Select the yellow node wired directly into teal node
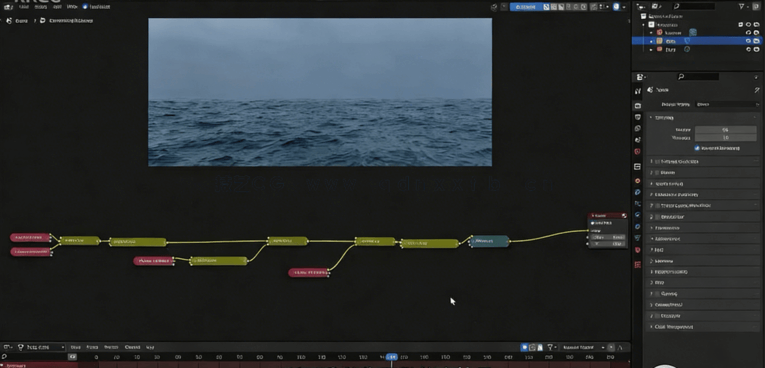Image resolution: width=765 pixels, height=368 pixels. point(429,243)
